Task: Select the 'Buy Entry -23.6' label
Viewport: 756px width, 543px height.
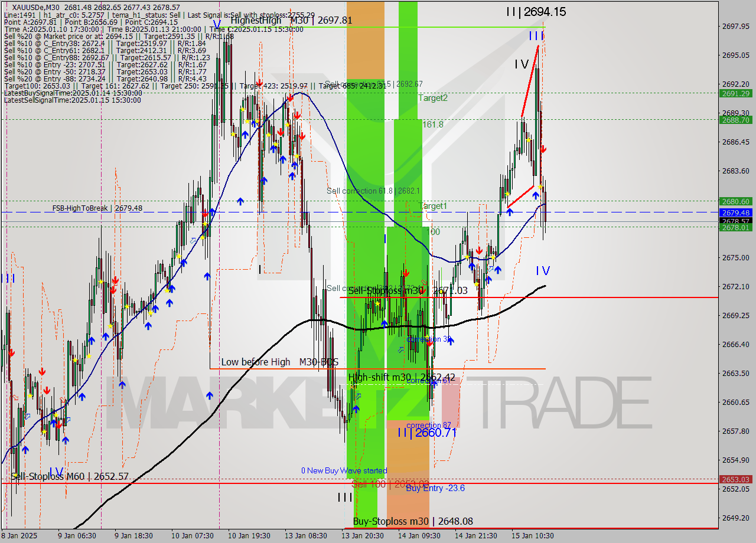Action: (x=435, y=488)
